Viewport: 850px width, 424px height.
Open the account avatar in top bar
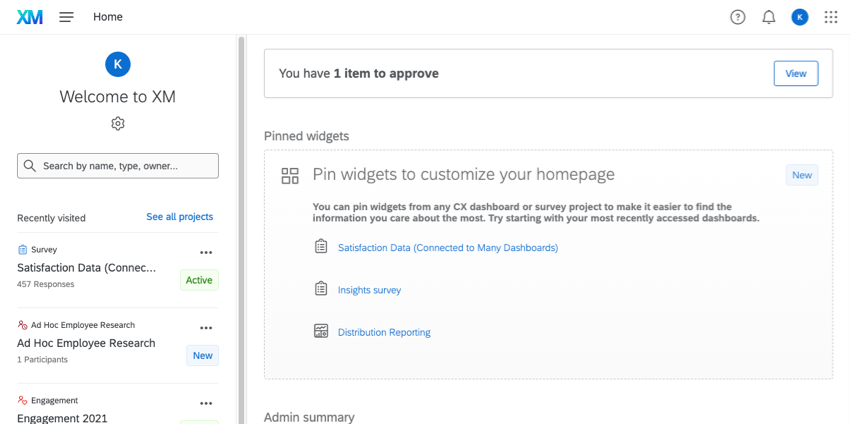point(800,17)
